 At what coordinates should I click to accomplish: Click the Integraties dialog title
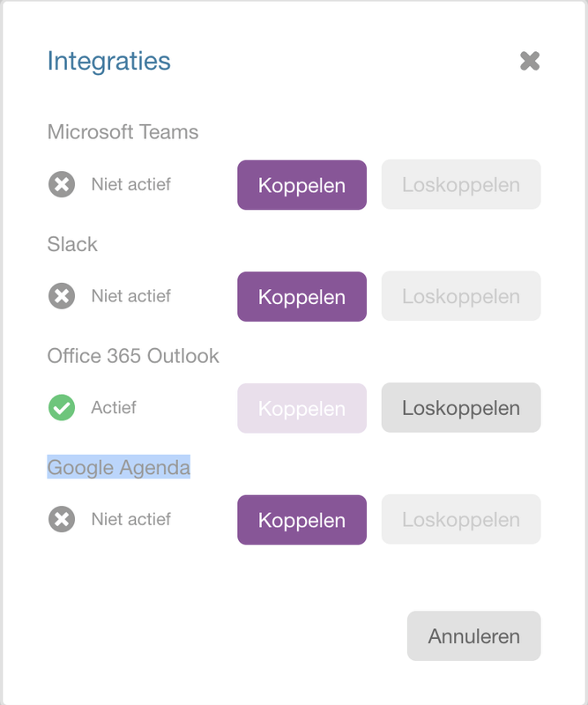coord(108,61)
